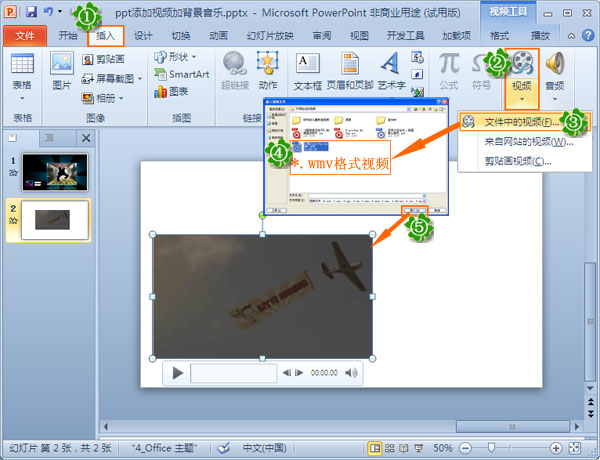Click 中文(中国) language in status bar
Screen dimensions: 600x460
click(x=264, y=448)
